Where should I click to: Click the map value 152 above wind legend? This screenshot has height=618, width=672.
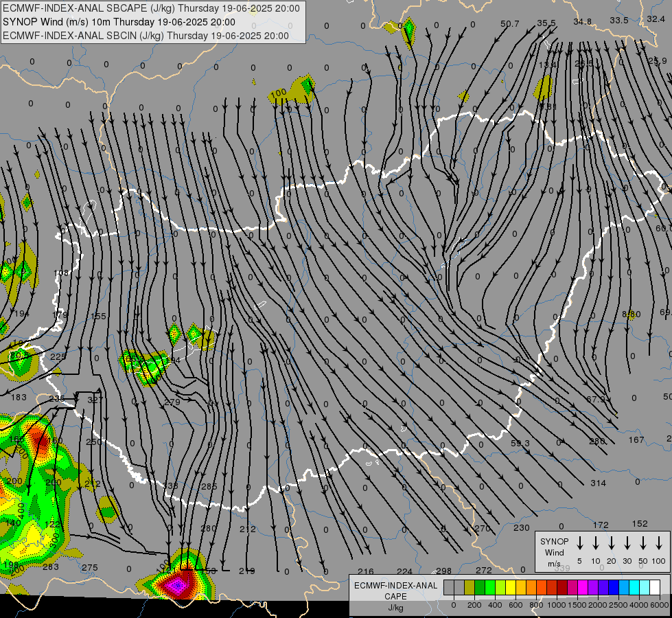coord(640,524)
